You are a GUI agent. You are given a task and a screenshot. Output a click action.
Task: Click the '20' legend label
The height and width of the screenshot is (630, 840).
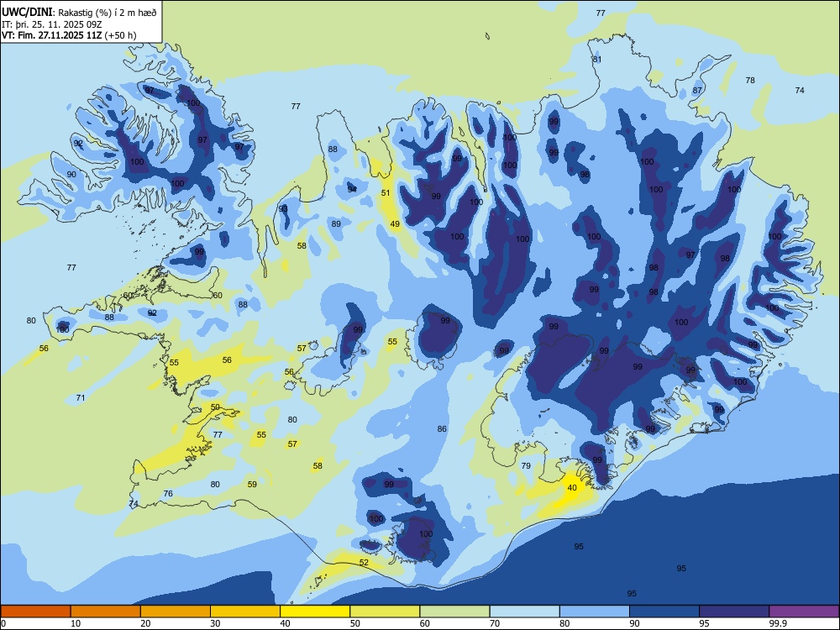(x=145, y=623)
